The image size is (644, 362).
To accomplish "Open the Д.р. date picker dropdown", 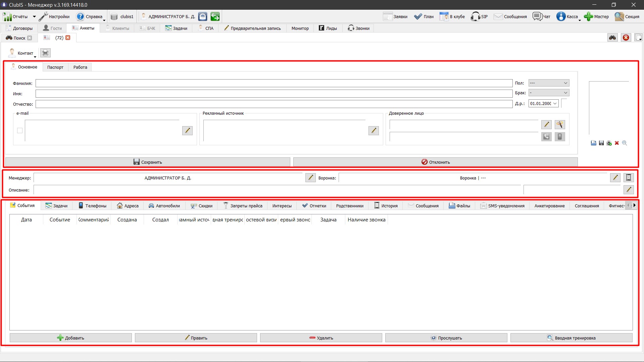I will (555, 103).
